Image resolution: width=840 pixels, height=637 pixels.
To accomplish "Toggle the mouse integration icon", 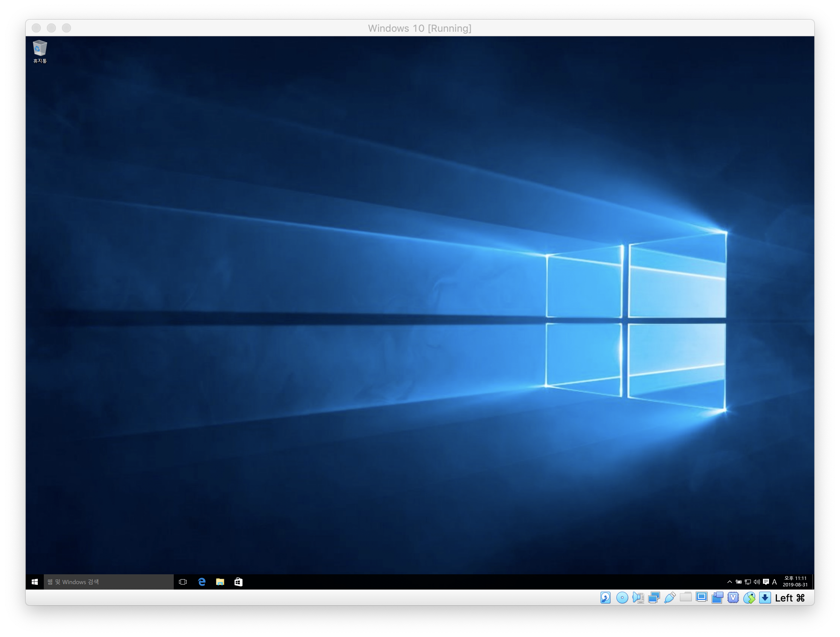I will 749,597.
